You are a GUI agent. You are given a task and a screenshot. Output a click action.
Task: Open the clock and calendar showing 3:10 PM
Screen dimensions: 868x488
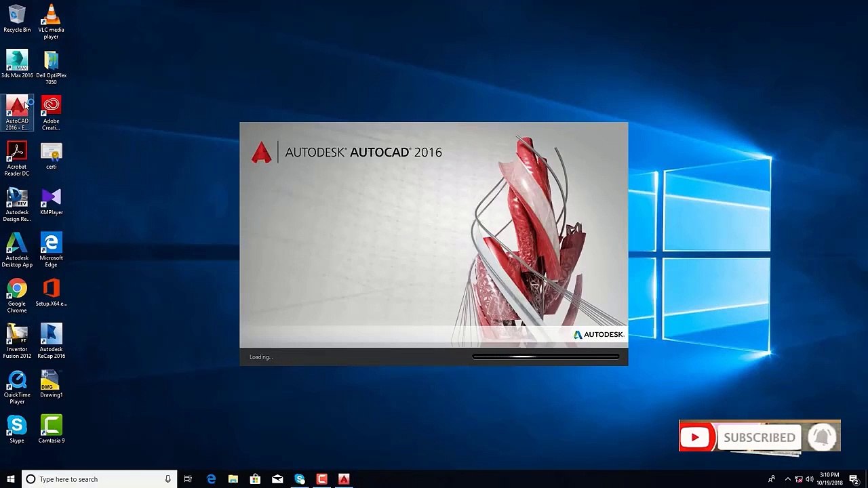(830, 479)
